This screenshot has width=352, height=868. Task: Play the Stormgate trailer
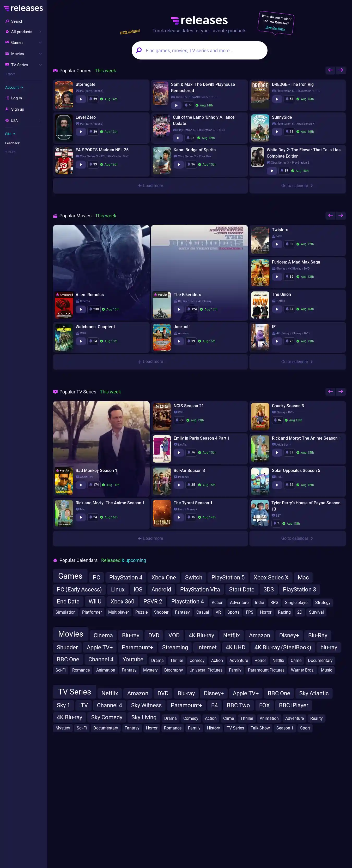click(x=81, y=99)
